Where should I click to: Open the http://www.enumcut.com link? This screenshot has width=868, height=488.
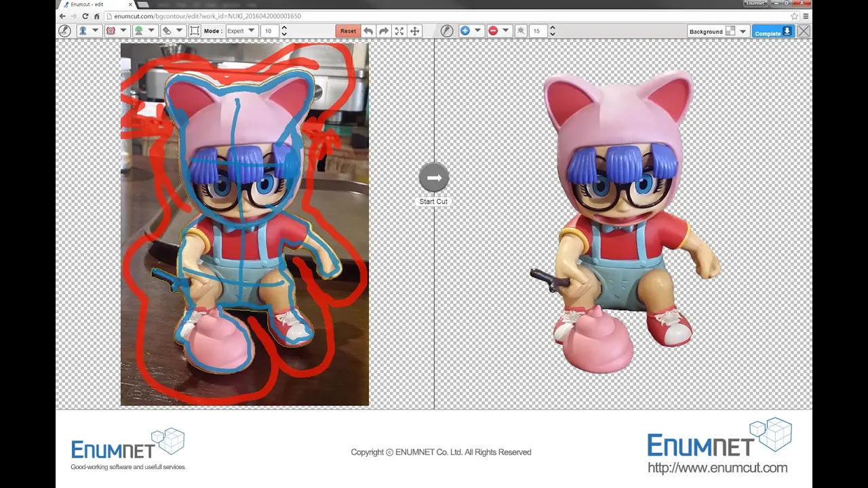(x=717, y=468)
